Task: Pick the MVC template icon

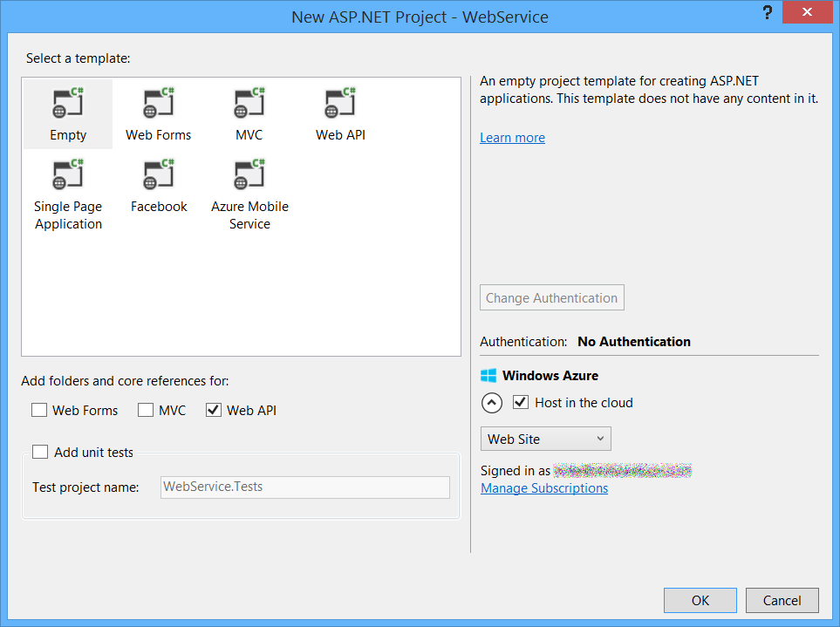Action: click(249, 104)
